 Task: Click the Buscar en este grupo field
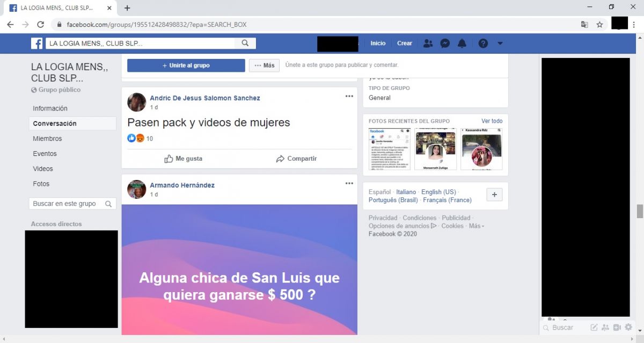[67, 204]
